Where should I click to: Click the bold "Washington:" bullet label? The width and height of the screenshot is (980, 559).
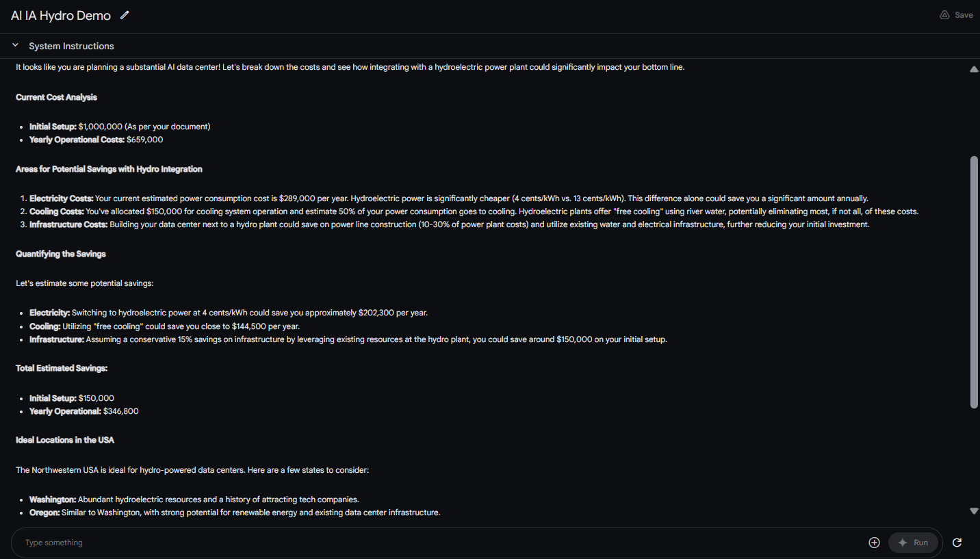(x=53, y=499)
